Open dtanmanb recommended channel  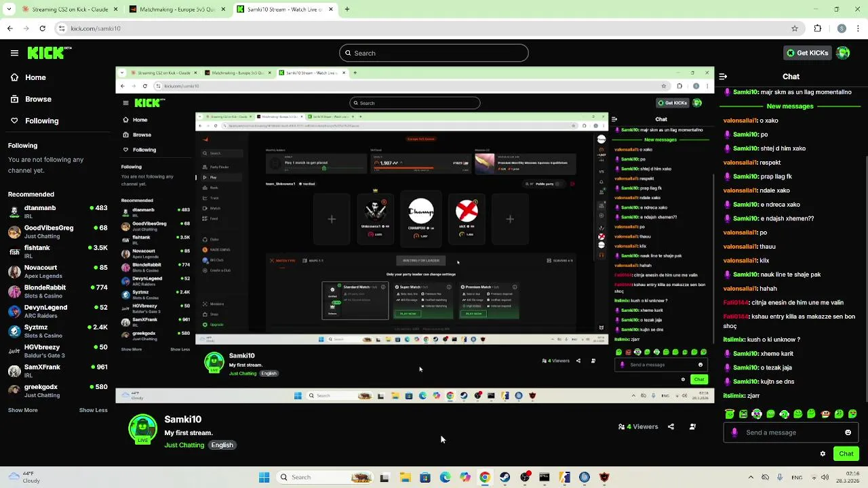coord(58,211)
